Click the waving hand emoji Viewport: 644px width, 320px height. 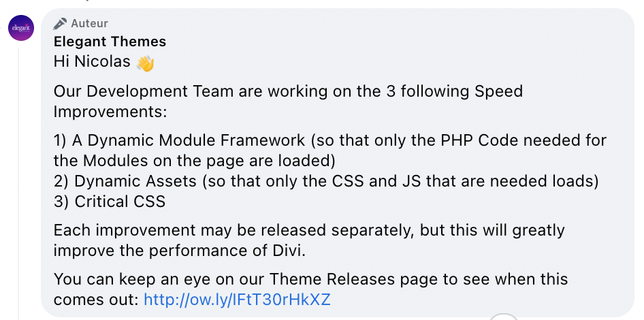(x=145, y=63)
